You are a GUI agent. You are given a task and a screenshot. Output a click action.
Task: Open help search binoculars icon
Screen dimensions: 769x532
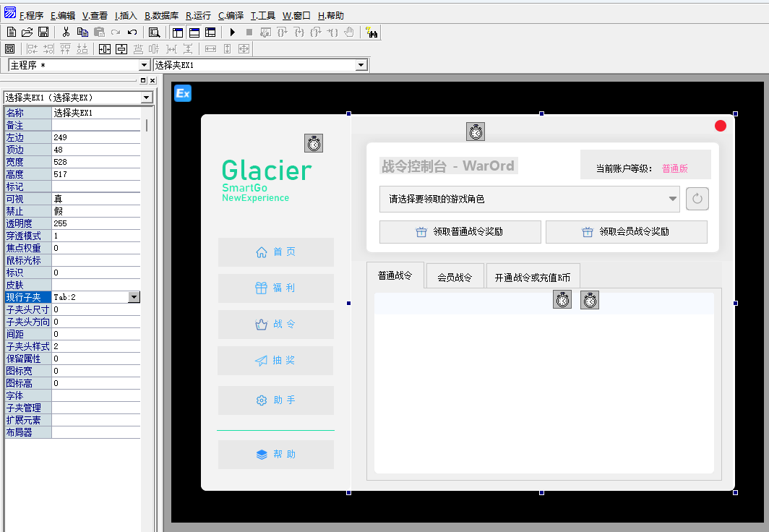[x=371, y=33]
